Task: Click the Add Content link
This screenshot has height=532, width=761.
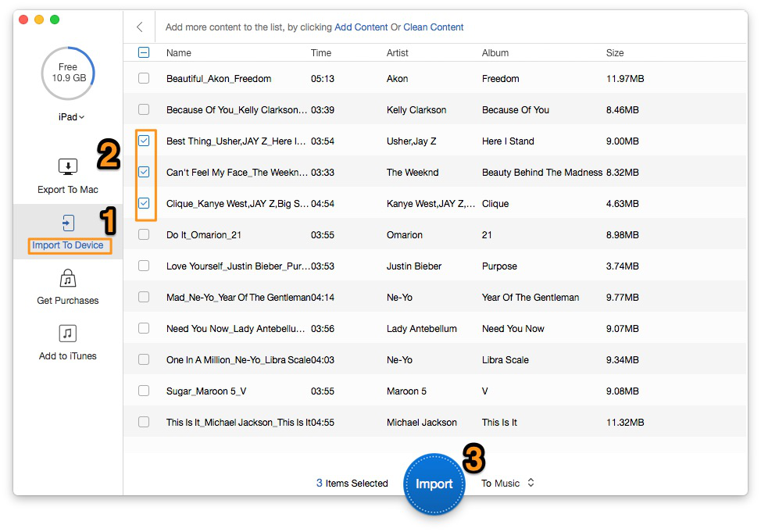Action: 361,27
